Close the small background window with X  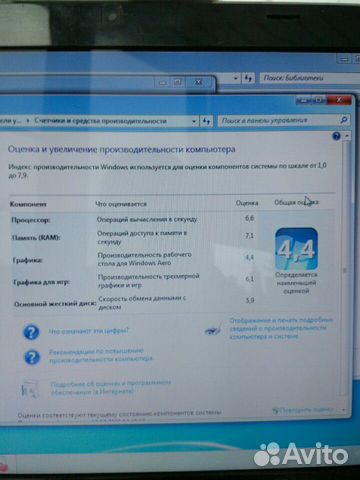coord(198,82)
